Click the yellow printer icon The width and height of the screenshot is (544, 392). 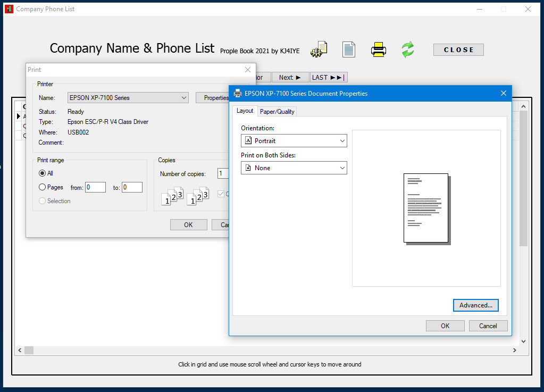(379, 49)
